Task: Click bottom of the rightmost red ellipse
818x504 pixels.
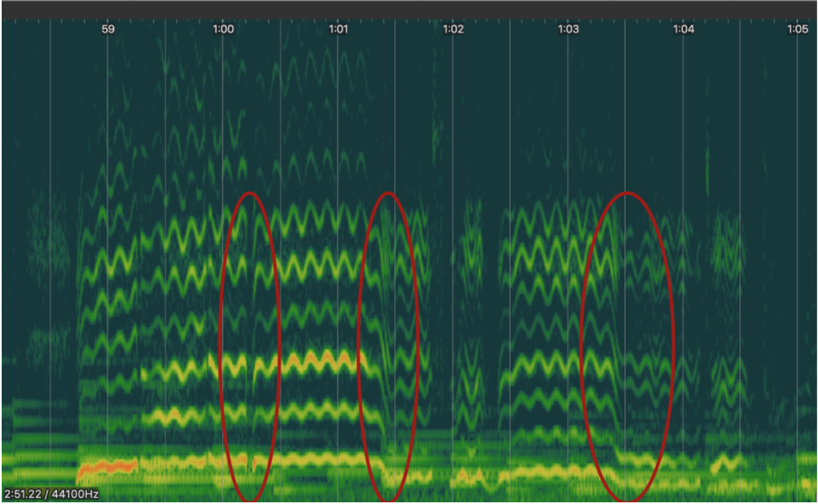Action: click(627, 501)
